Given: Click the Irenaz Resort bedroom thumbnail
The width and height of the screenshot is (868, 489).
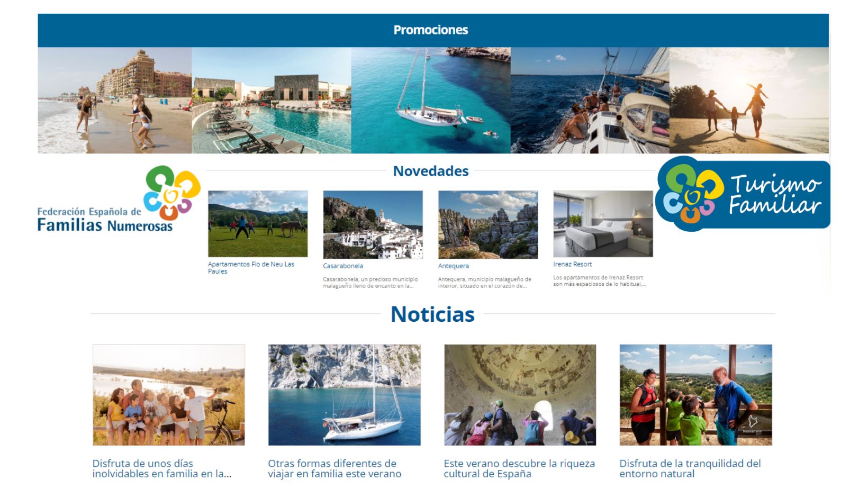Looking at the screenshot, I should (x=603, y=224).
